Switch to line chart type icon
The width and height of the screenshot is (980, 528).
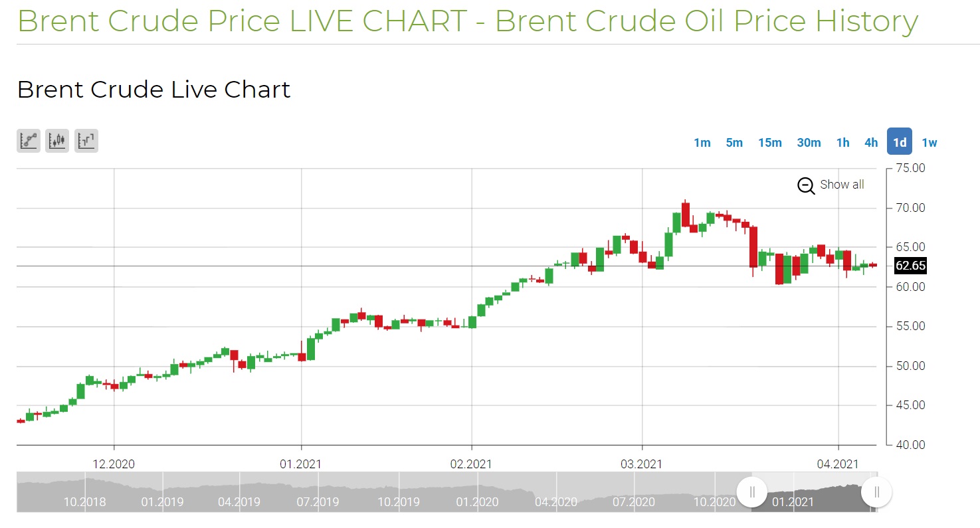(x=29, y=140)
